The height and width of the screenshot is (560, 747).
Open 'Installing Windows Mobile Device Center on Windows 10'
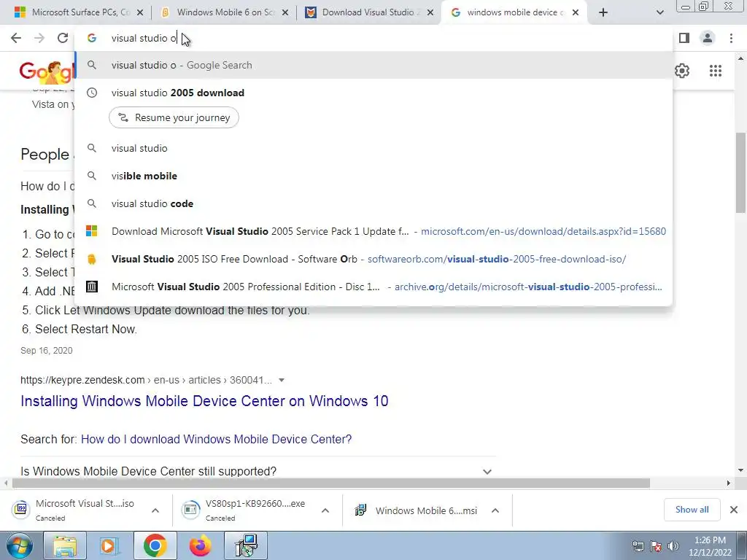click(x=204, y=401)
